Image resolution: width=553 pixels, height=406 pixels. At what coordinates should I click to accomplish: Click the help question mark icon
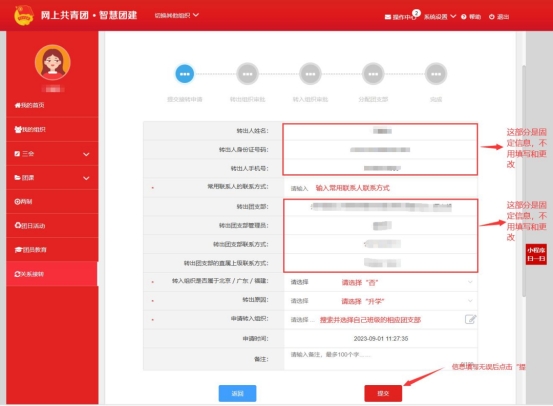tap(463, 17)
